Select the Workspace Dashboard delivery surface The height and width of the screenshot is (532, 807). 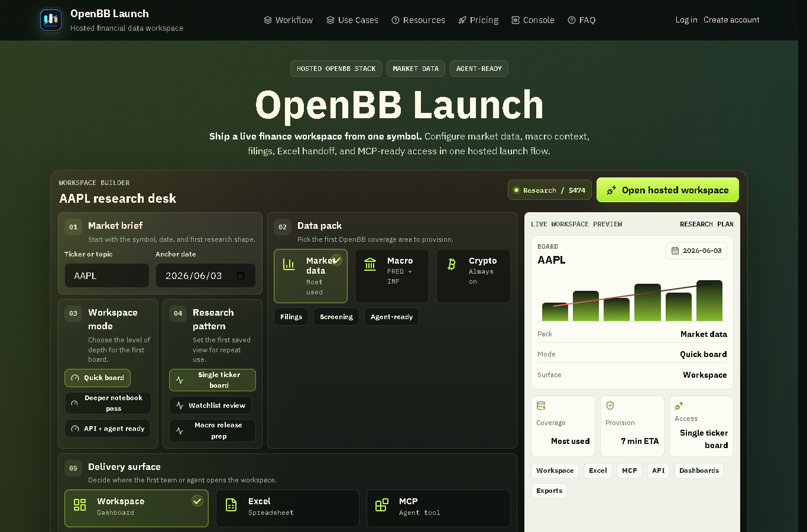(x=137, y=508)
